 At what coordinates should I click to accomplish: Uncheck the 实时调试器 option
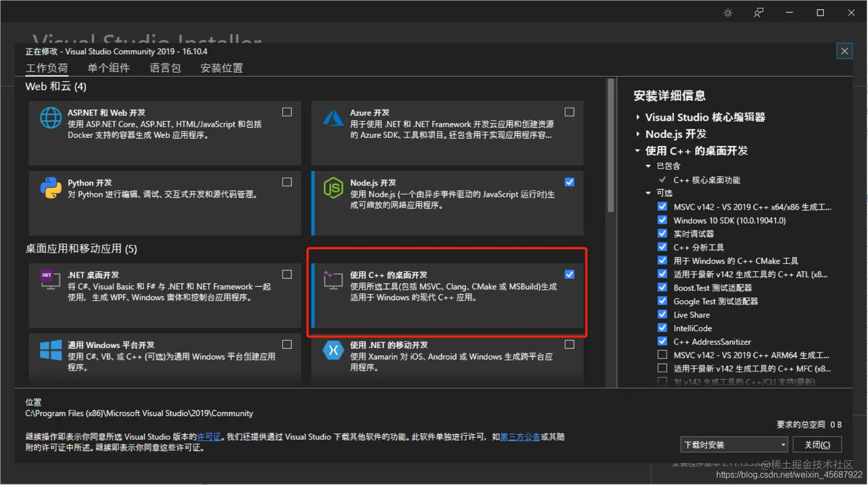click(x=662, y=233)
